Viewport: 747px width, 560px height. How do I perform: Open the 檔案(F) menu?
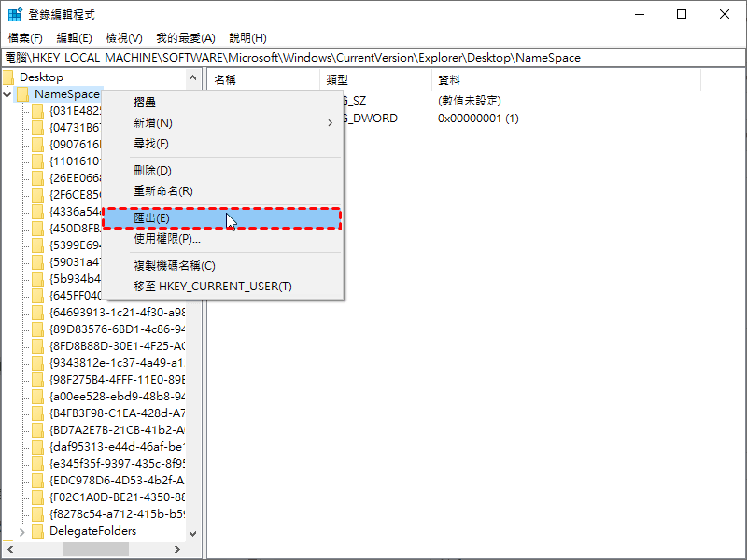[x=25, y=37]
